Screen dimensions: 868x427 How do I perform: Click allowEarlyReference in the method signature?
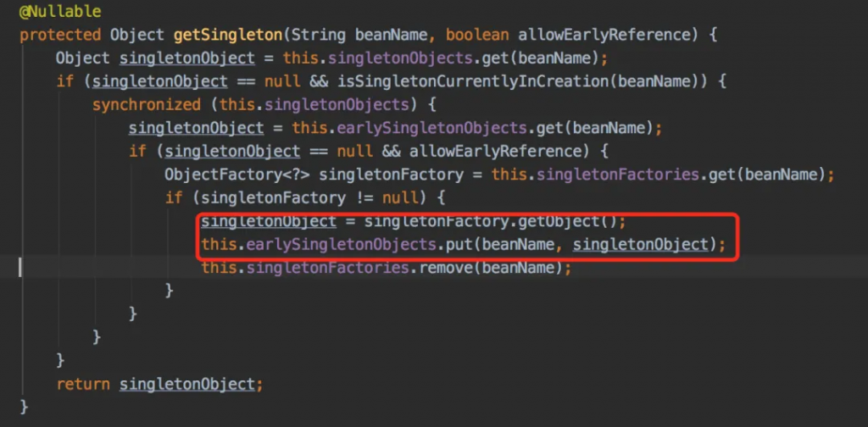coord(604,35)
